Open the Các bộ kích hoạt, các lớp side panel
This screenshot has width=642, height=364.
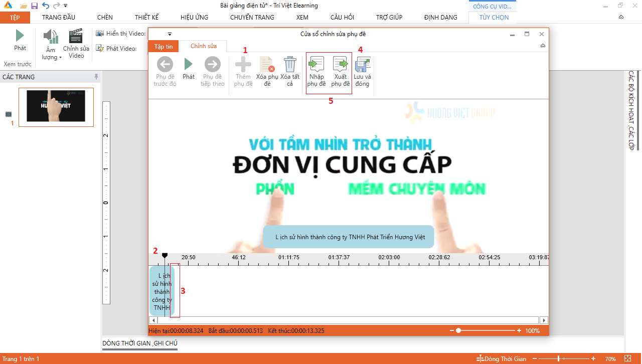(x=631, y=111)
